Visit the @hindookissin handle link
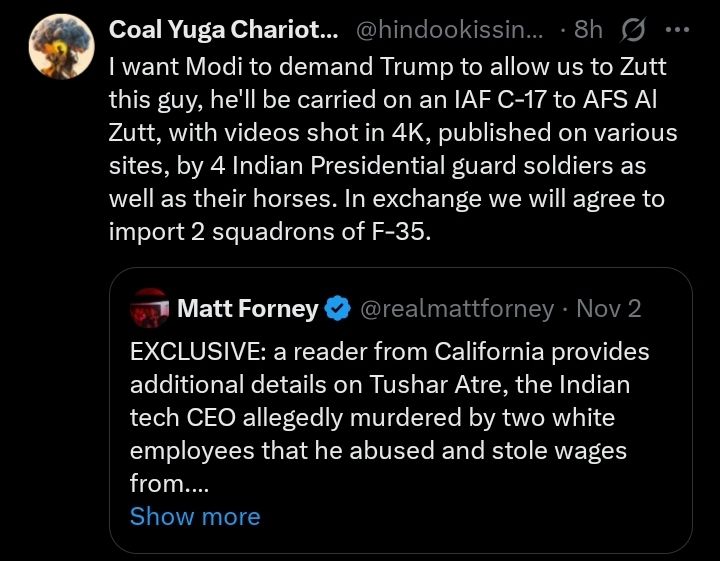This screenshot has height=561, width=720. pos(449,30)
